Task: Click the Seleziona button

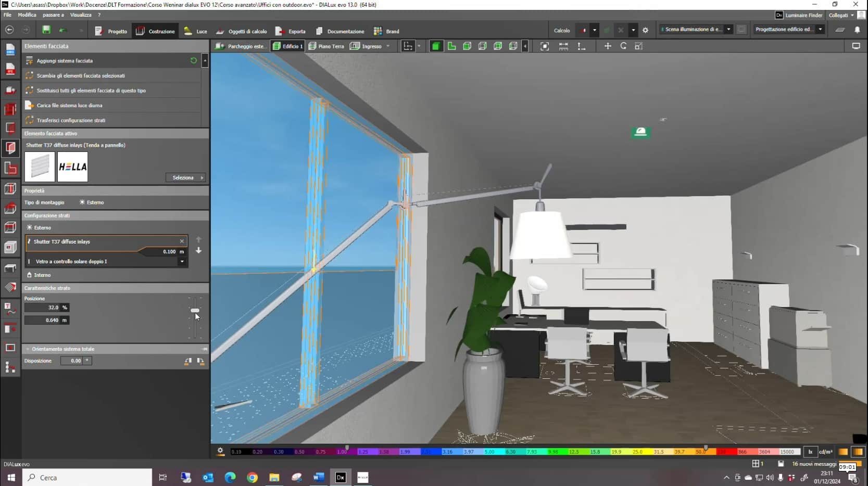Action: tap(185, 177)
